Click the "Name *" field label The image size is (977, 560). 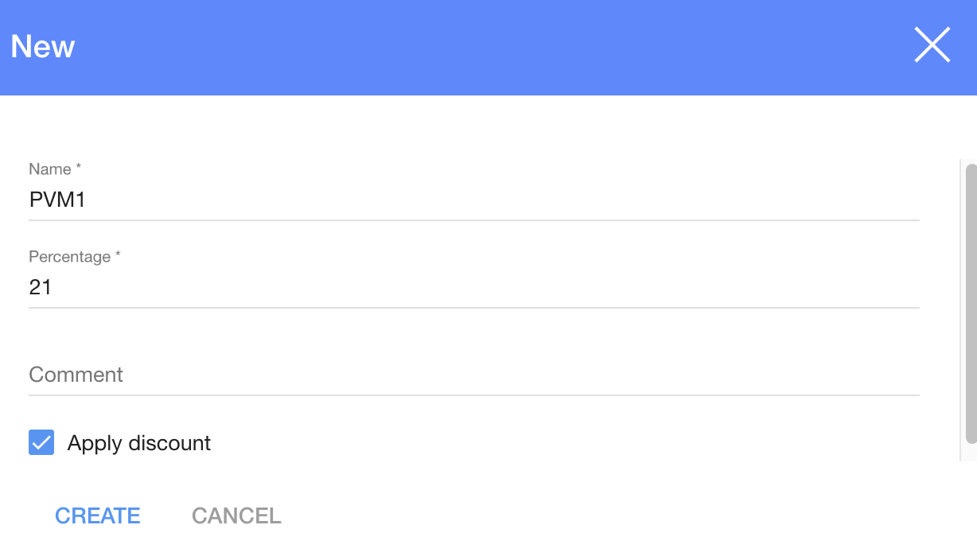tap(50, 169)
